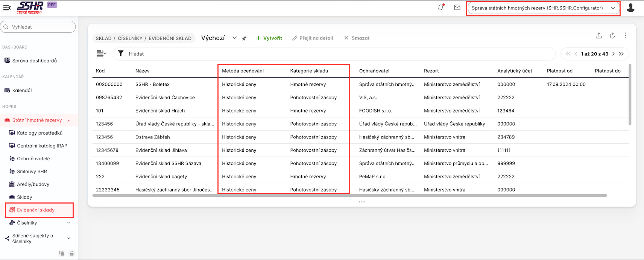Toggle the sidebar lock icon

coord(71,253)
